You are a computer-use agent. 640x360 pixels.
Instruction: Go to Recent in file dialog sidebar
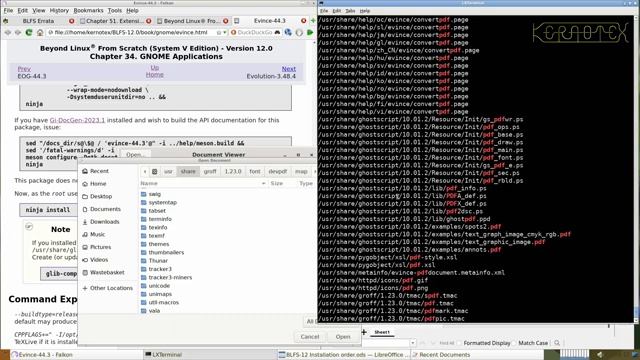coord(99,171)
